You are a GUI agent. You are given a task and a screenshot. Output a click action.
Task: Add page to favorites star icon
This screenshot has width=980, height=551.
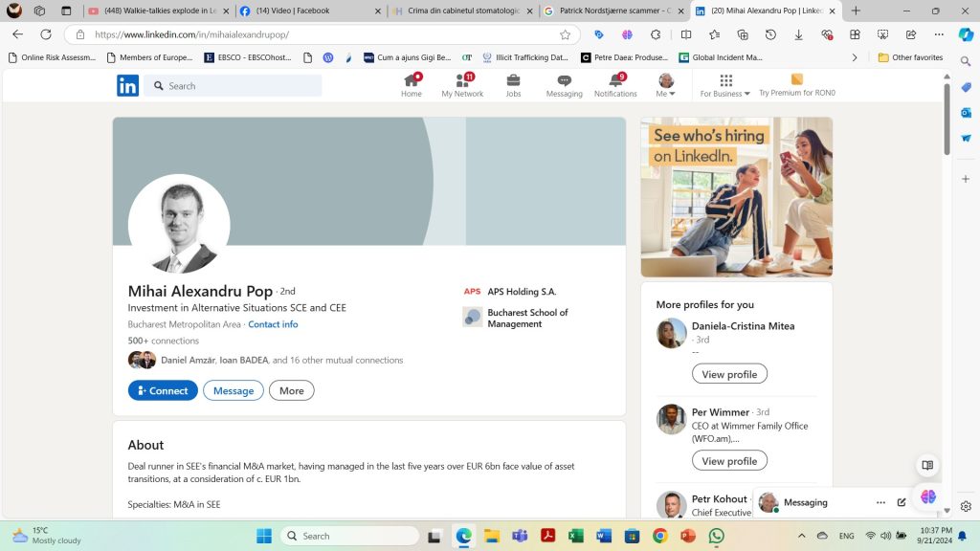pos(565,34)
